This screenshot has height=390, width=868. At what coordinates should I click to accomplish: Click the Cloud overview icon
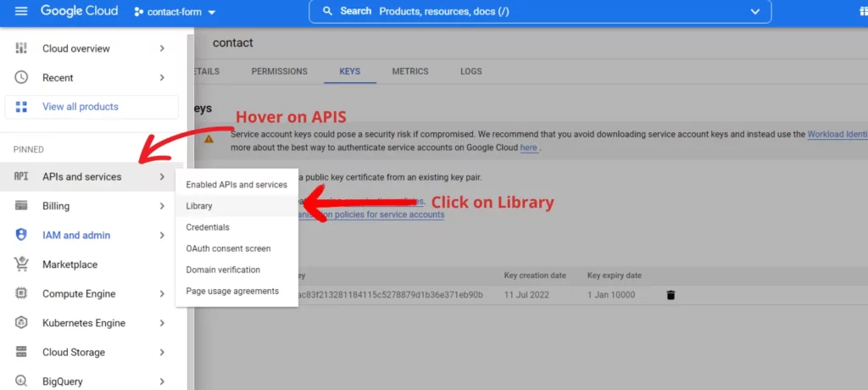pos(21,48)
